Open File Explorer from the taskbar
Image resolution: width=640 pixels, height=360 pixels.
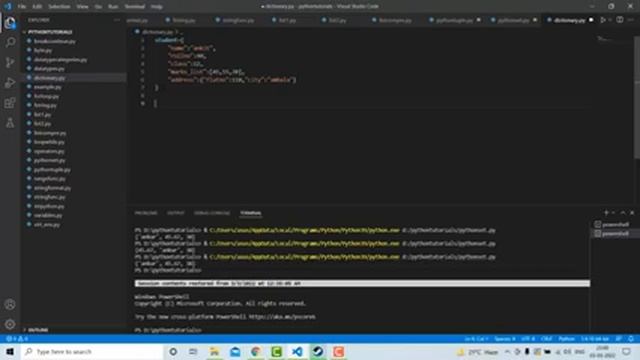click(x=214, y=351)
